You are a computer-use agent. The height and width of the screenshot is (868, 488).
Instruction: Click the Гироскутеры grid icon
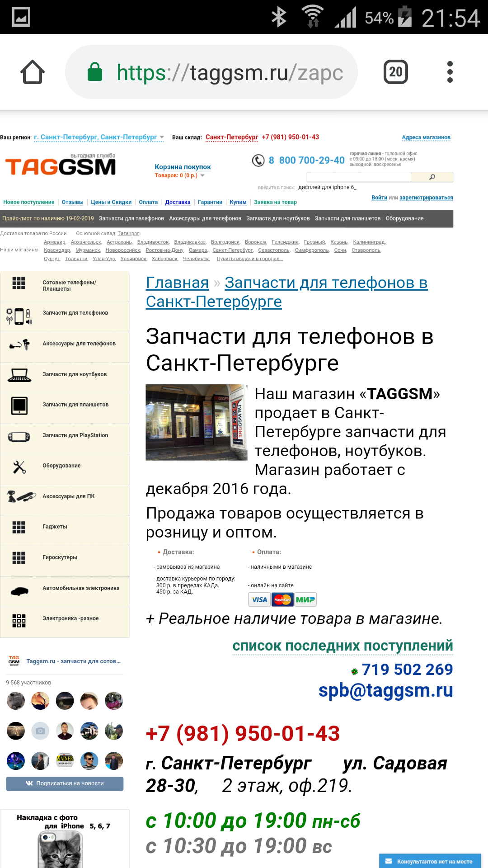pos(19,558)
